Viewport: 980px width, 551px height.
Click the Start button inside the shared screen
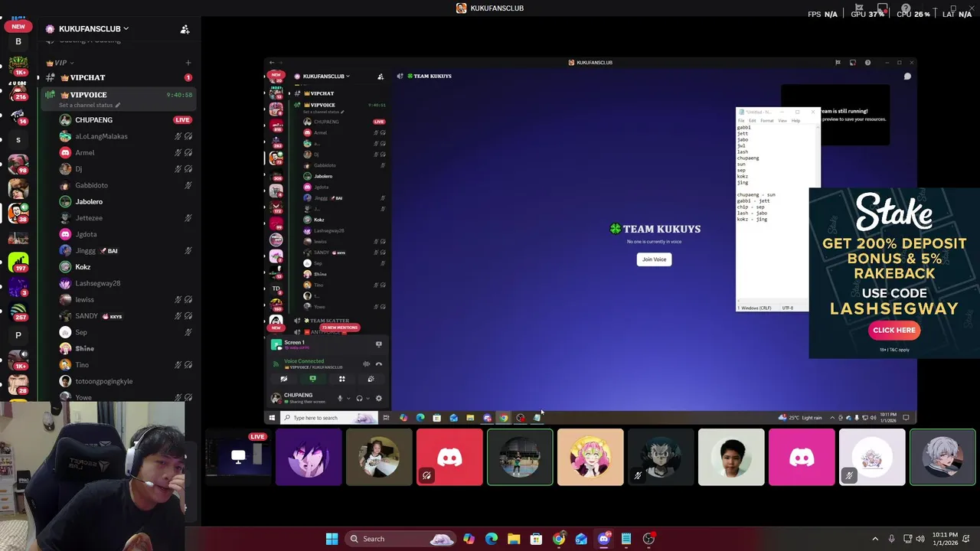coord(272,418)
